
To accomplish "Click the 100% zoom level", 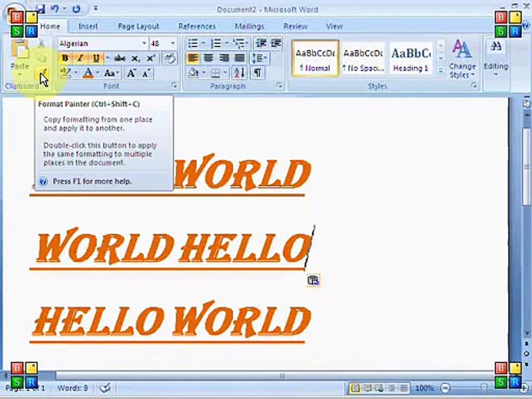I will (424, 388).
